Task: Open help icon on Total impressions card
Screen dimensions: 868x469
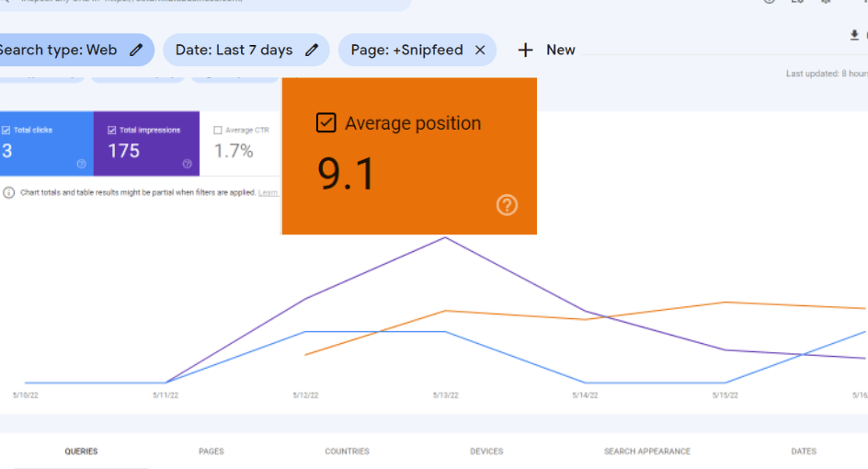Action: pyautogui.click(x=187, y=164)
